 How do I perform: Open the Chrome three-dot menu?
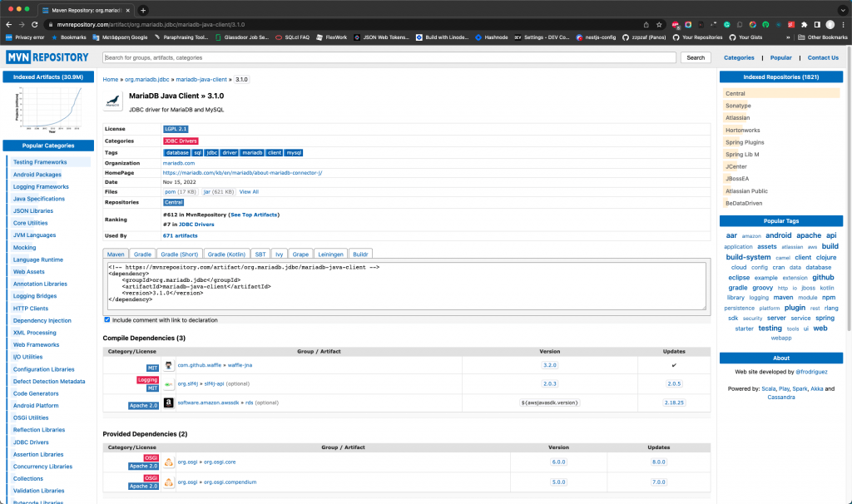pyautogui.click(x=843, y=24)
